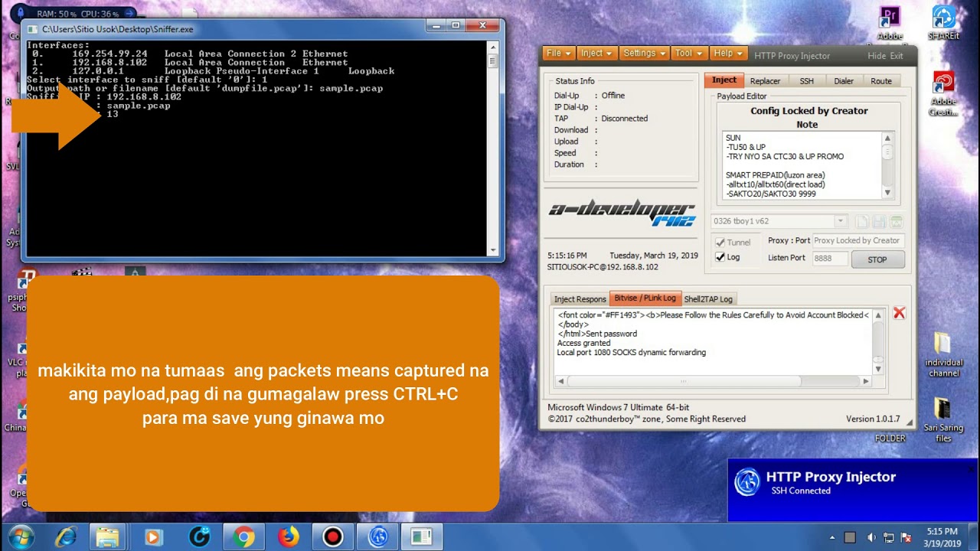This screenshot has height=551, width=980.
Task: Open the media player taskbar icon
Action: (153, 537)
